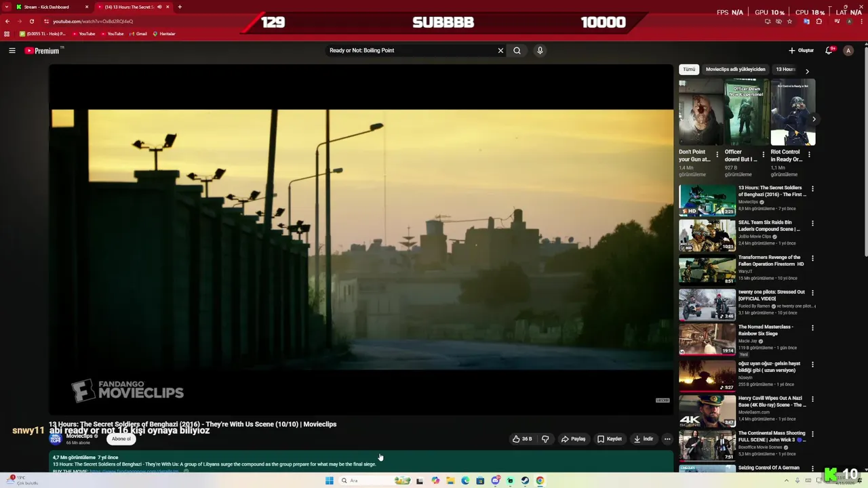
Task: Click the Abone ol subscribe button
Action: [x=121, y=439]
